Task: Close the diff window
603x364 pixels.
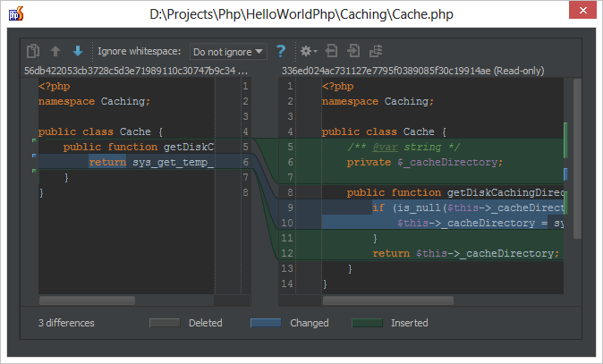Action: (x=582, y=11)
